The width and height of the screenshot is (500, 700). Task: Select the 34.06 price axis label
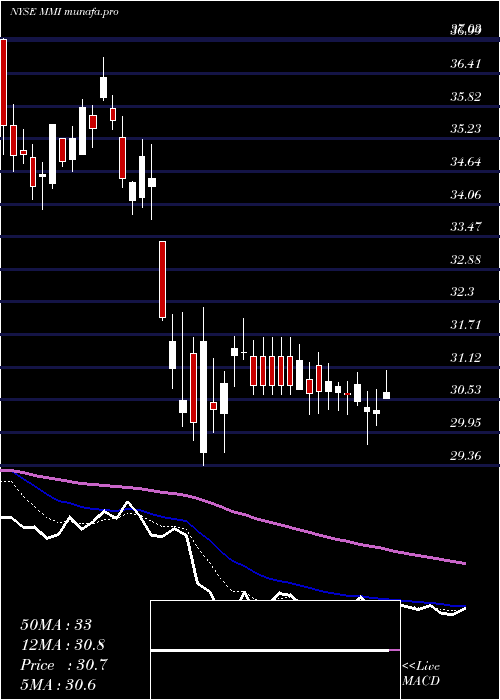tap(466, 195)
